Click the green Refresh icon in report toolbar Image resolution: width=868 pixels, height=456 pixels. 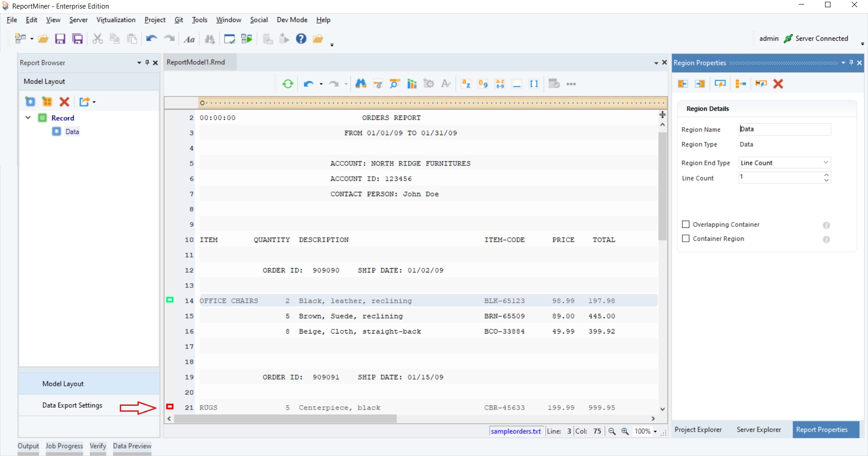pyautogui.click(x=288, y=84)
